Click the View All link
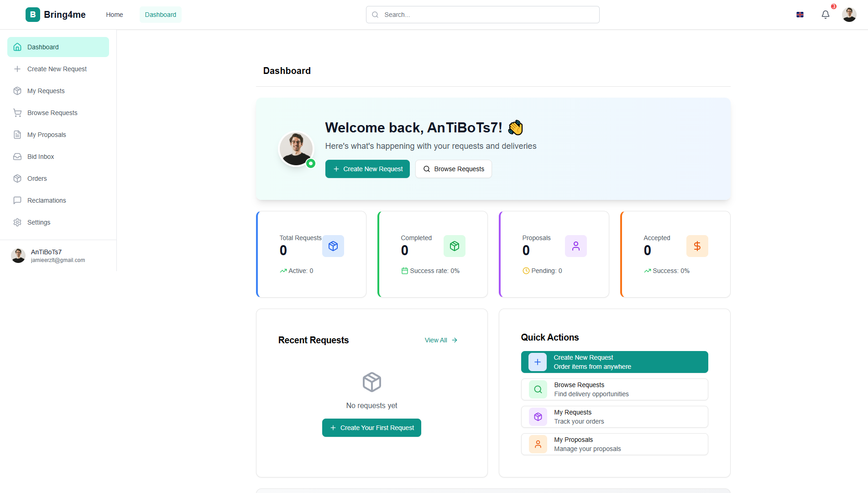 click(441, 340)
